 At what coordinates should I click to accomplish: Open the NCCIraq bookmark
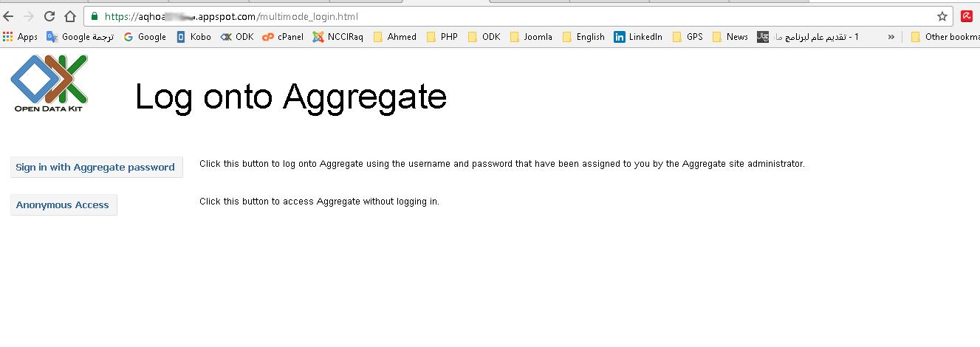pyautogui.click(x=338, y=37)
